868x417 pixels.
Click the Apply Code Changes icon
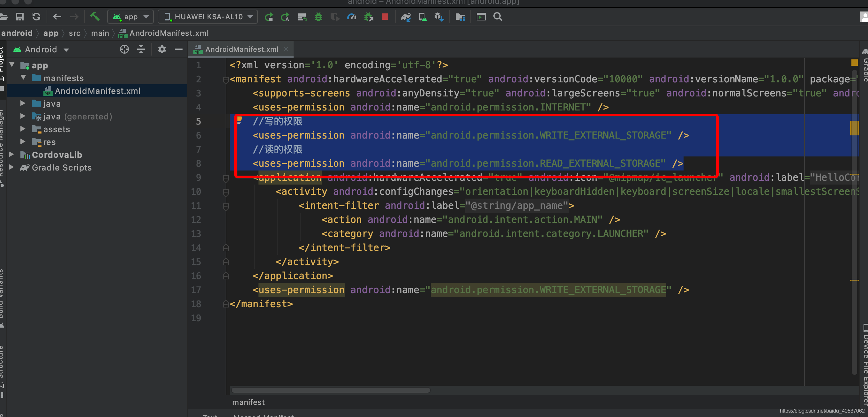click(x=302, y=17)
